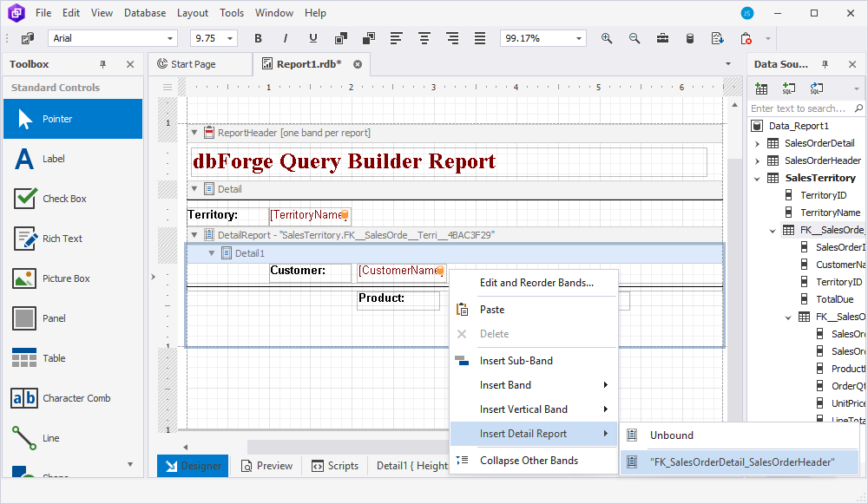Viewport: 868px width, 504px height.
Task: Collapse the SalesTerritory table node
Action: point(757,179)
